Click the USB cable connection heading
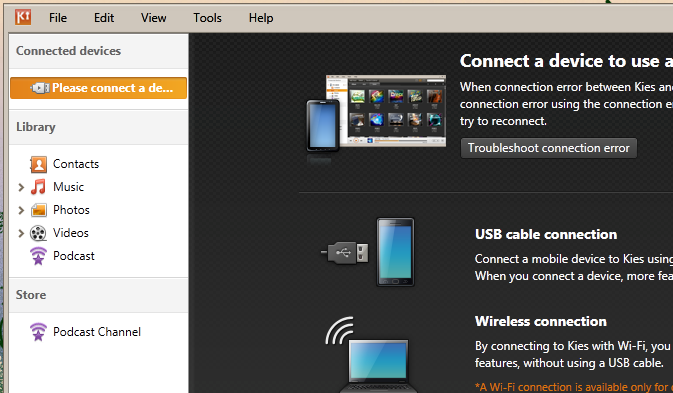Viewport: 673px width, 393px height. click(x=546, y=234)
